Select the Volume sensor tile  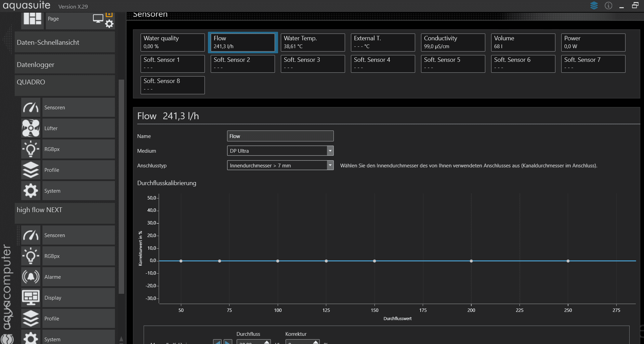(x=523, y=42)
